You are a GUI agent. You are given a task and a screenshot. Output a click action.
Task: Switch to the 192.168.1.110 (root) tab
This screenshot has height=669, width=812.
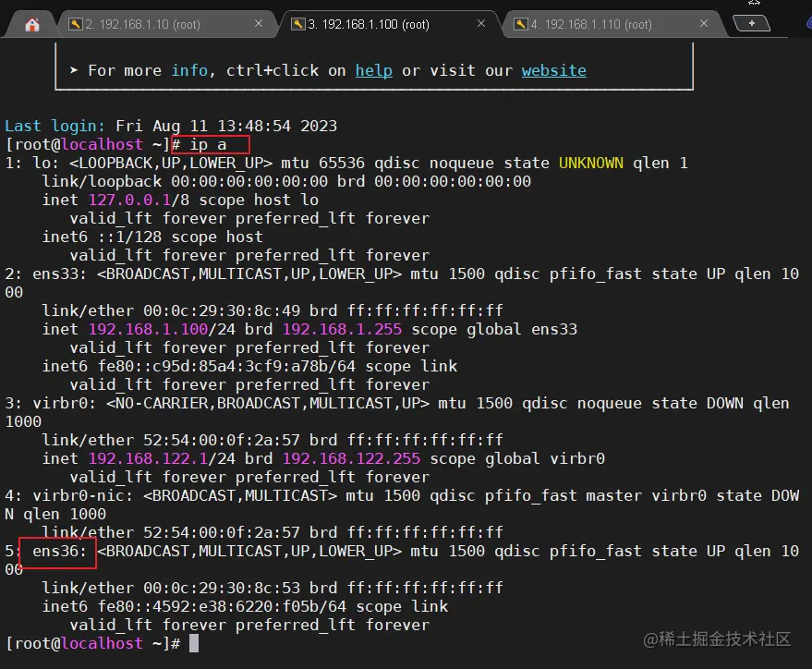612,24
